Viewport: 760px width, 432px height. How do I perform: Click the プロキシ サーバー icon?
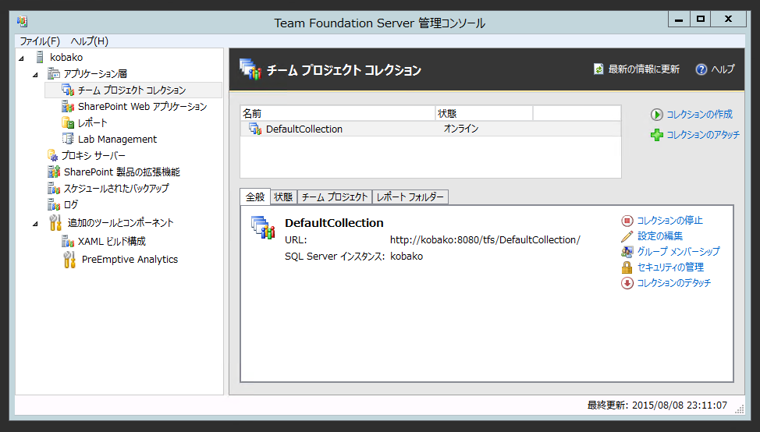[x=53, y=156]
